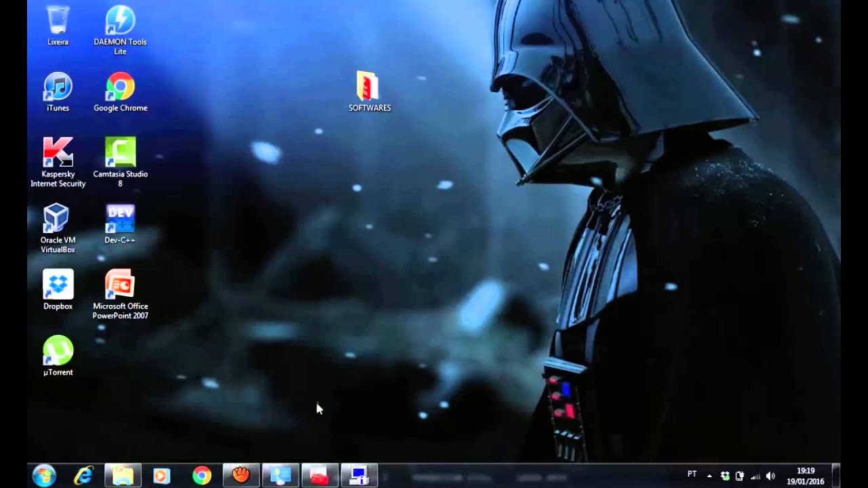868x488 pixels.
Task: Click the orange hand icon in taskbar
Action: pyautogui.click(x=241, y=476)
